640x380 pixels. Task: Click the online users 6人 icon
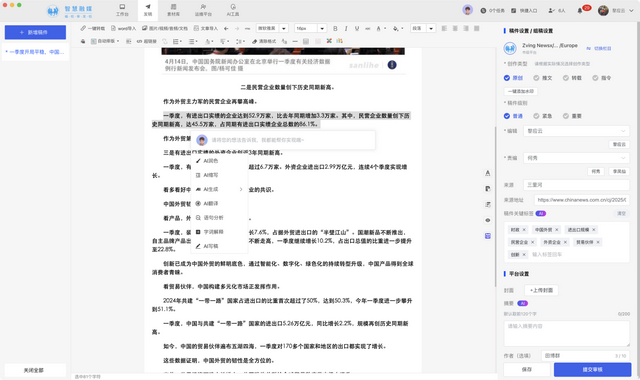click(x=557, y=11)
